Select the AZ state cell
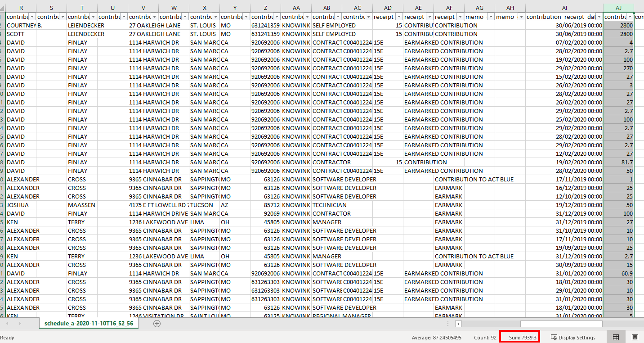 (235, 205)
